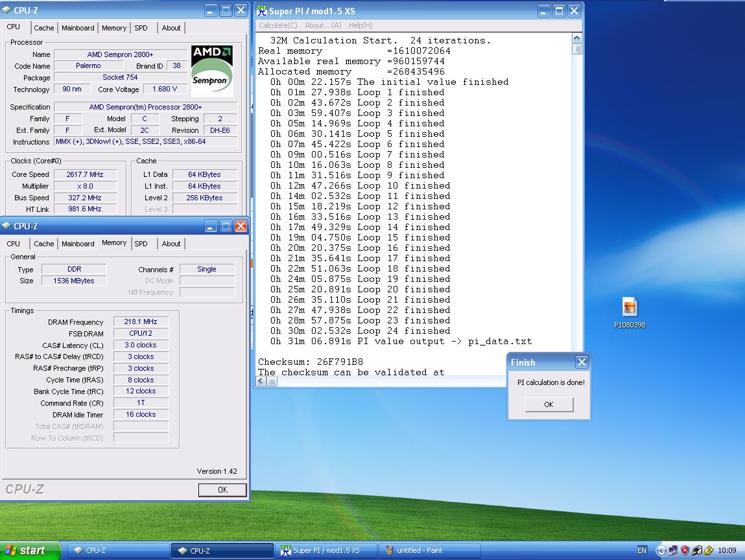
Task: Confirm OK in Finish dialog
Action: tap(549, 404)
